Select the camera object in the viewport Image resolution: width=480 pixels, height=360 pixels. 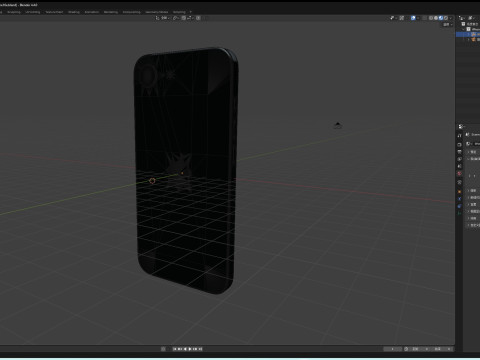pos(338,125)
